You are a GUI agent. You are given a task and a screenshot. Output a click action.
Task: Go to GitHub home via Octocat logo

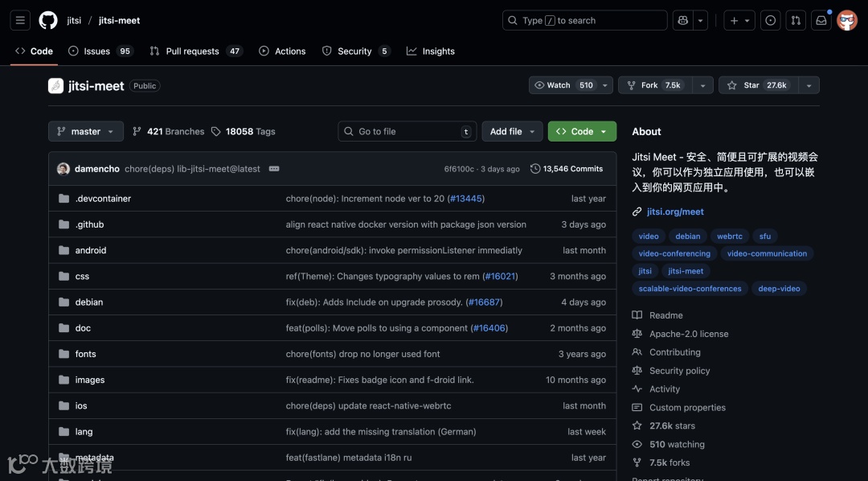tap(48, 20)
